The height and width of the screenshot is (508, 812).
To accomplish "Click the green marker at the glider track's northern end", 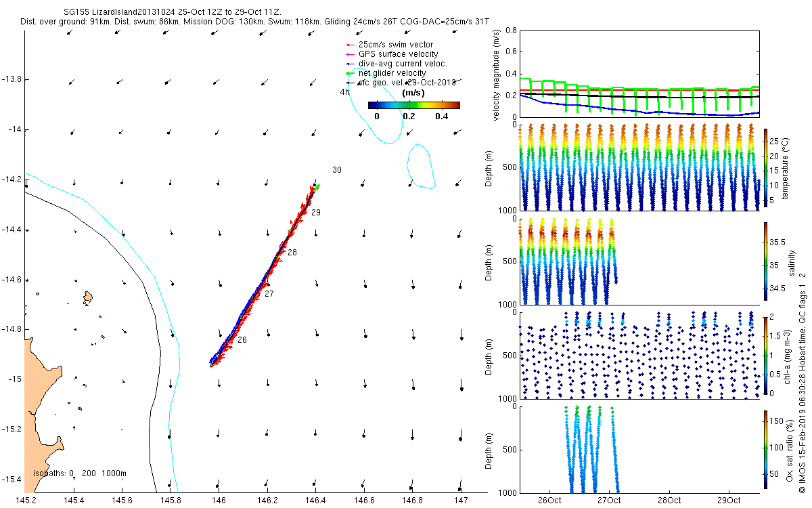I will click(317, 186).
